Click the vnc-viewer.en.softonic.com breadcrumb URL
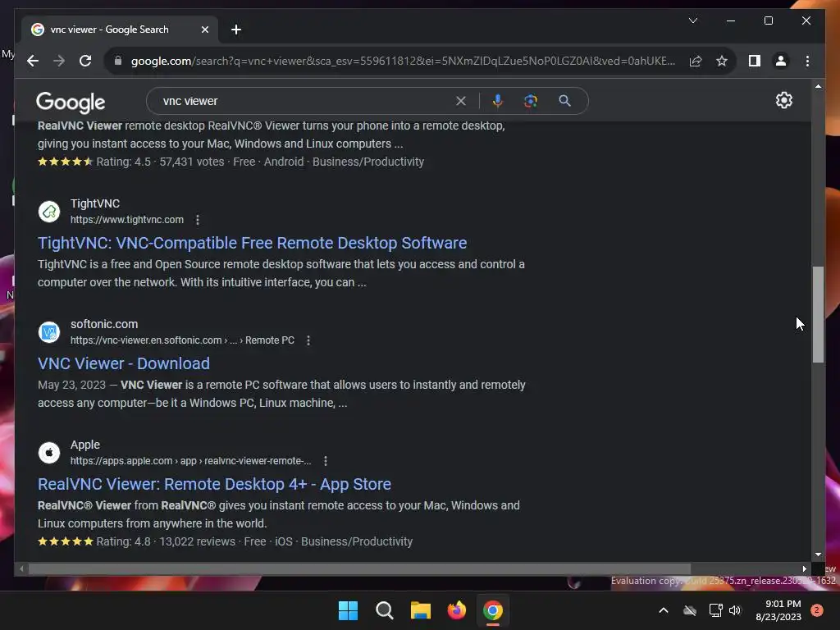840x630 pixels. pos(182,340)
